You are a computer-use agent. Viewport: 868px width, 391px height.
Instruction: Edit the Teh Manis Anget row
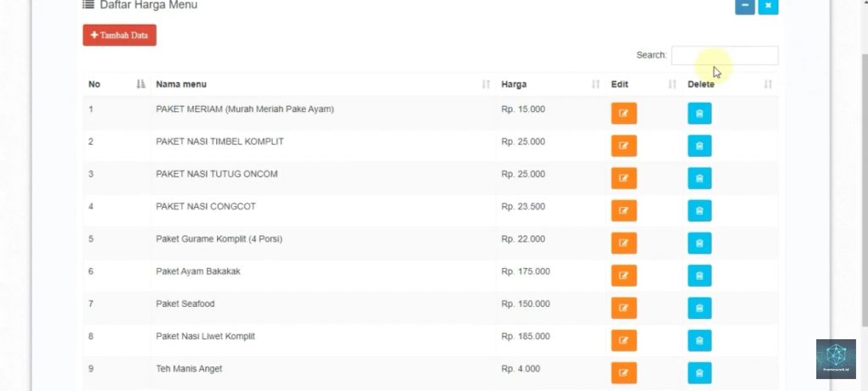(623, 372)
